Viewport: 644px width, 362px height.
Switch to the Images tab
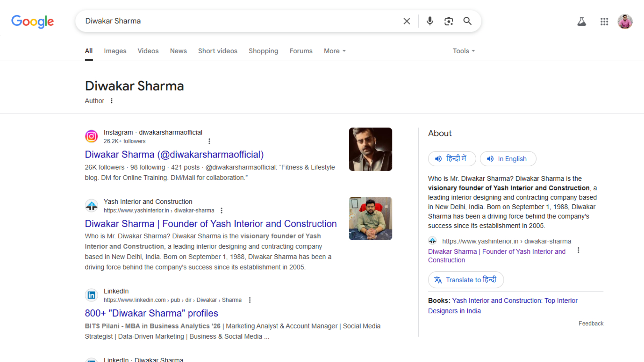(x=115, y=51)
